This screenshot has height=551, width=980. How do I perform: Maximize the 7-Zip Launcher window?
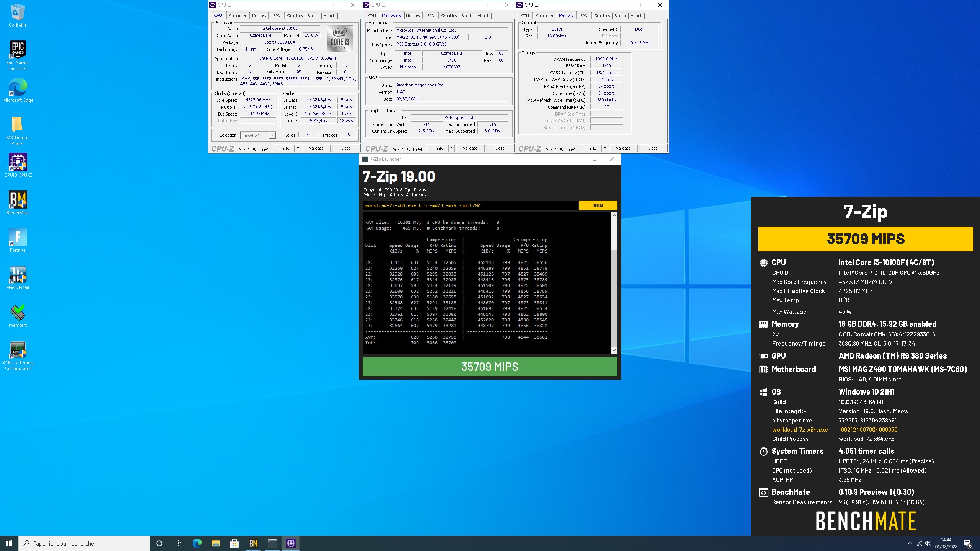(x=595, y=159)
